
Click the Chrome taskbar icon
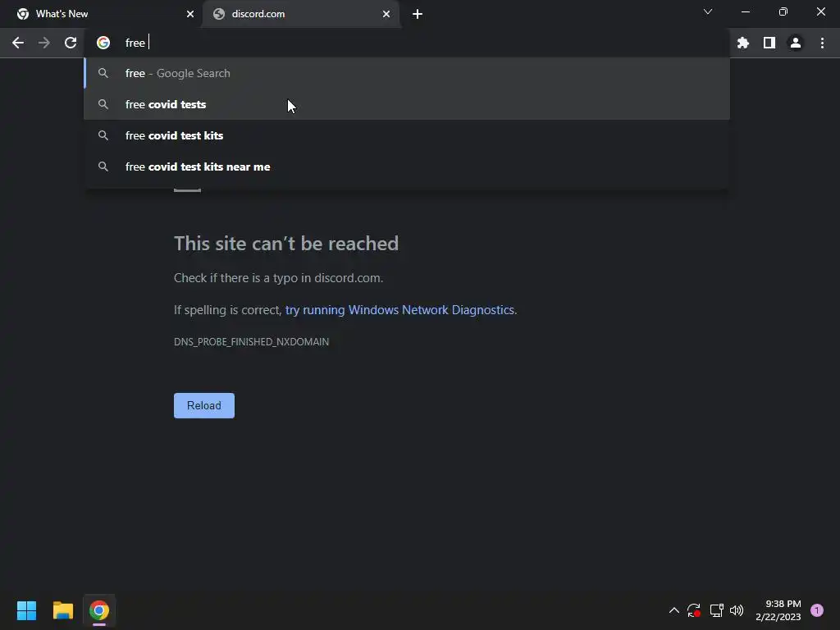99,610
